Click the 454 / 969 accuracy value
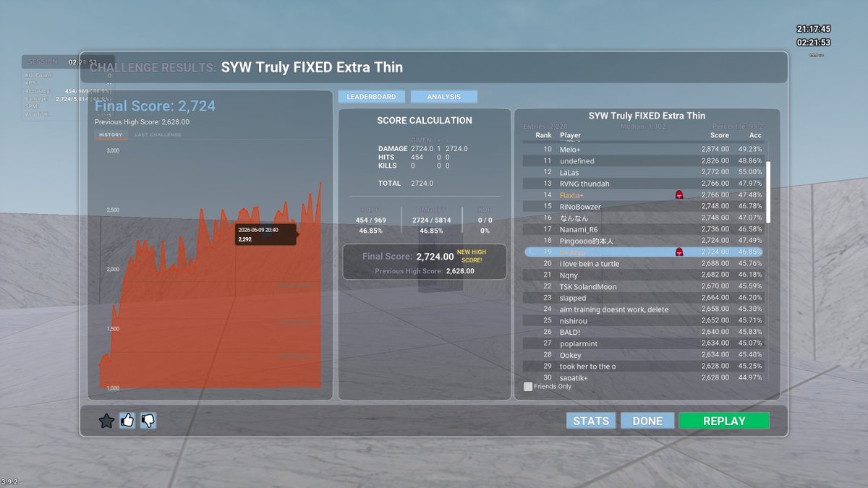This screenshot has width=868, height=488. pyautogui.click(x=371, y=220)
